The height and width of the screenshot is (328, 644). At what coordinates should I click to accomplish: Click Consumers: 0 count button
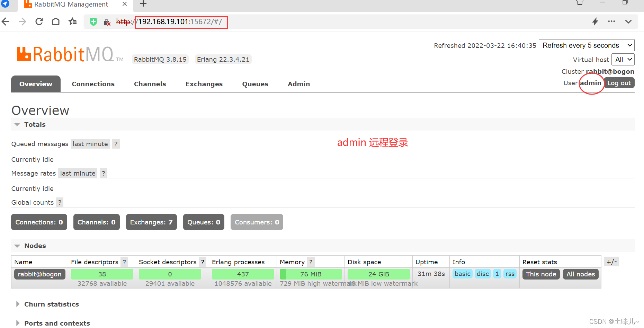pyautogui.click(x=257, y=222)
